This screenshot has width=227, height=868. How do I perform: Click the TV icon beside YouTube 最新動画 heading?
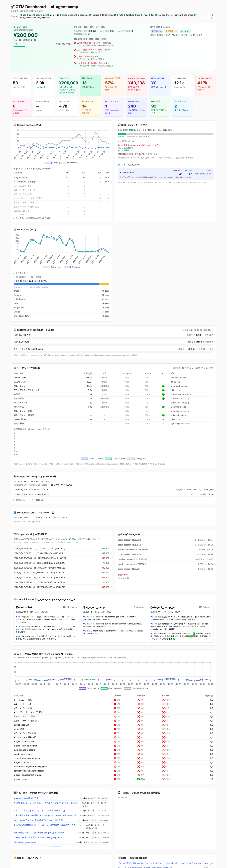pyautogui.click(x=15, y=793)
